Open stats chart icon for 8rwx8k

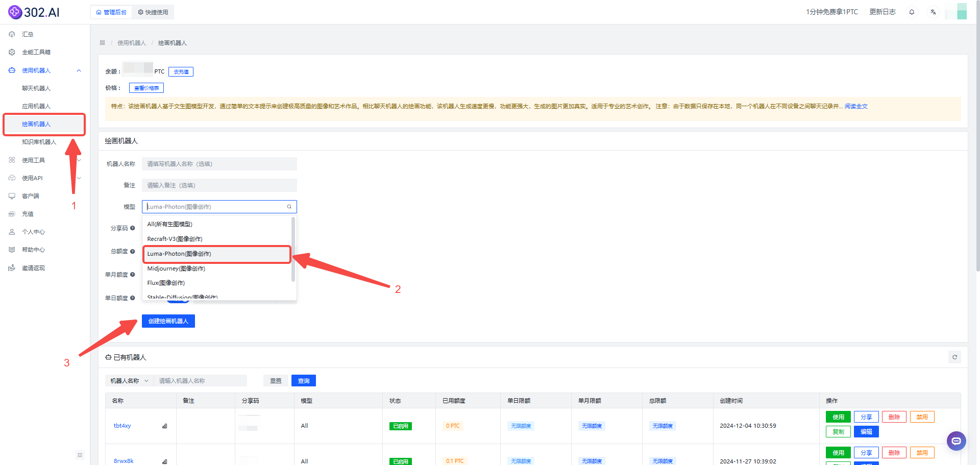pos(165,461)
